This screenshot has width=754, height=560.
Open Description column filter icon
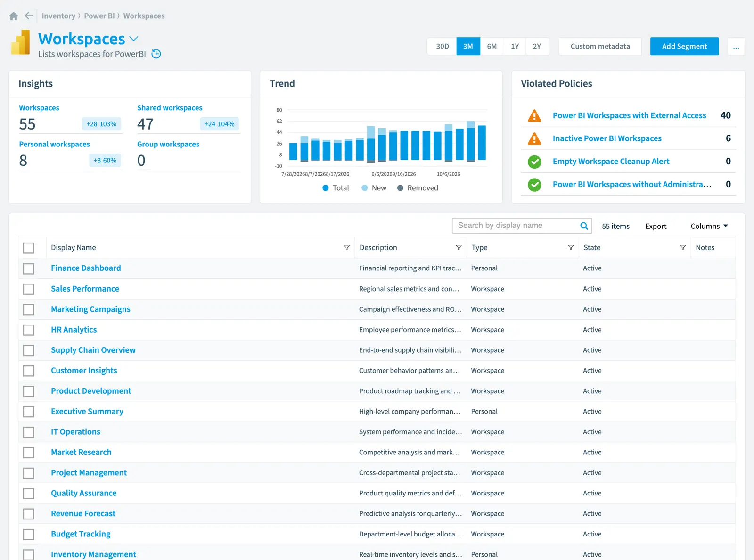point(459,248)
